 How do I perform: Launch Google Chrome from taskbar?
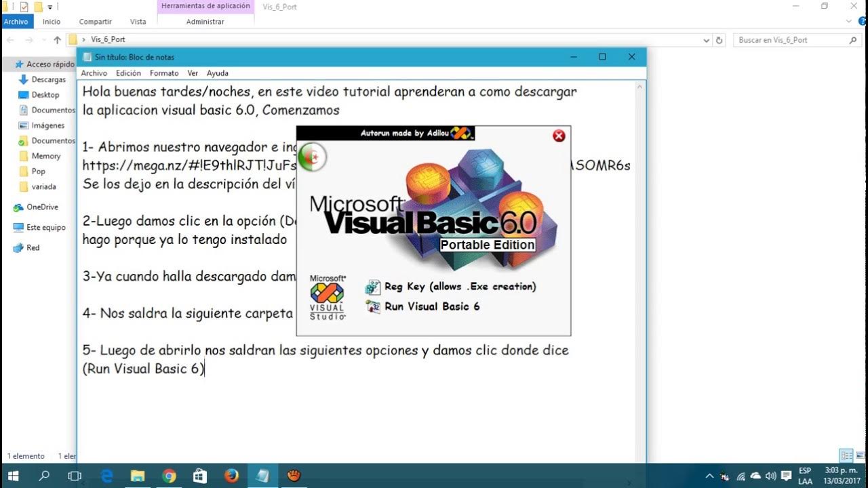pos(169,476)
